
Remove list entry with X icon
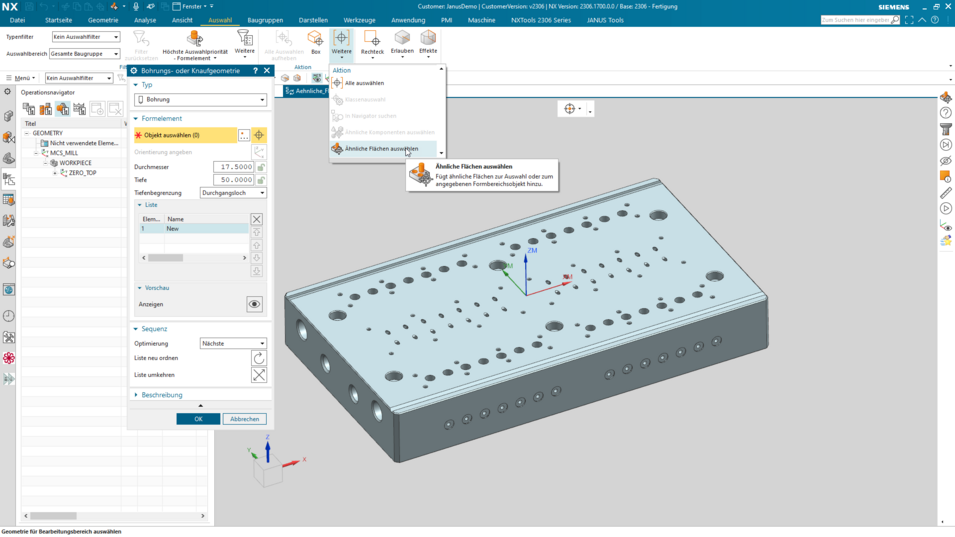[x=256, y=219]
